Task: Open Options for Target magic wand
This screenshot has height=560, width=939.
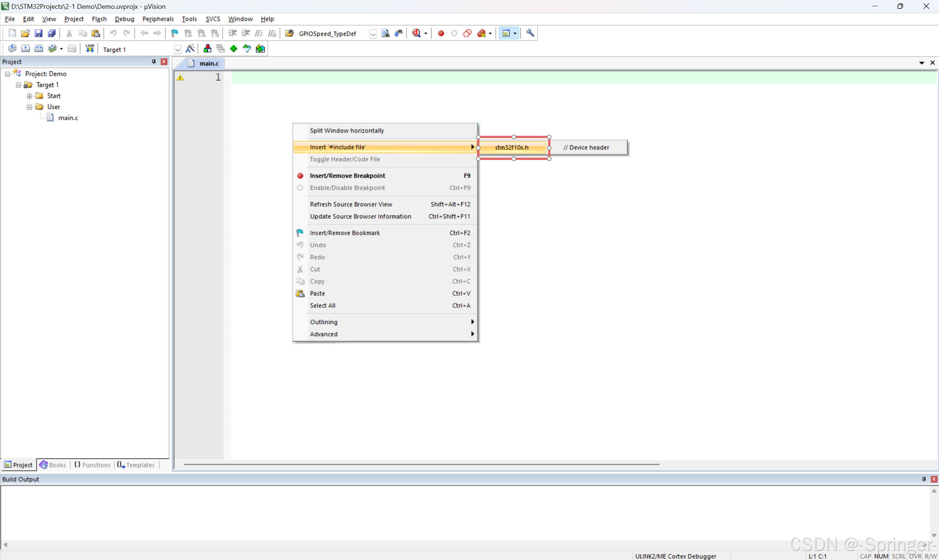Action: (190, 49)
